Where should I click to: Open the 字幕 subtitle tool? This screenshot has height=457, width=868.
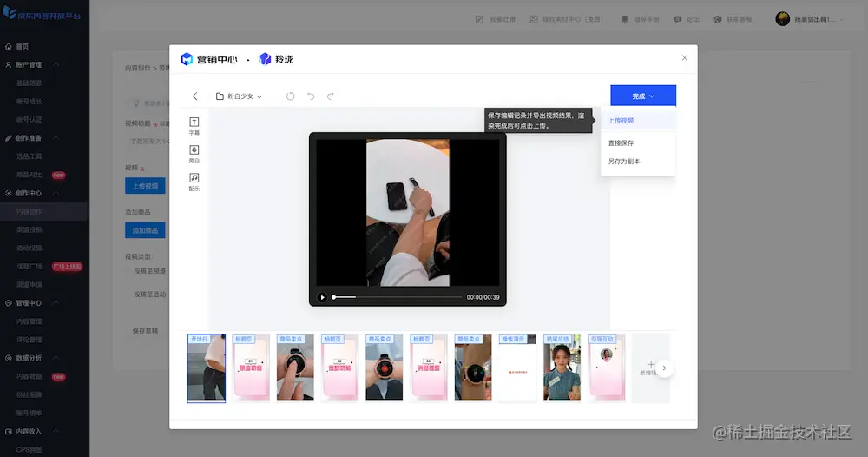tap(194, 126)
